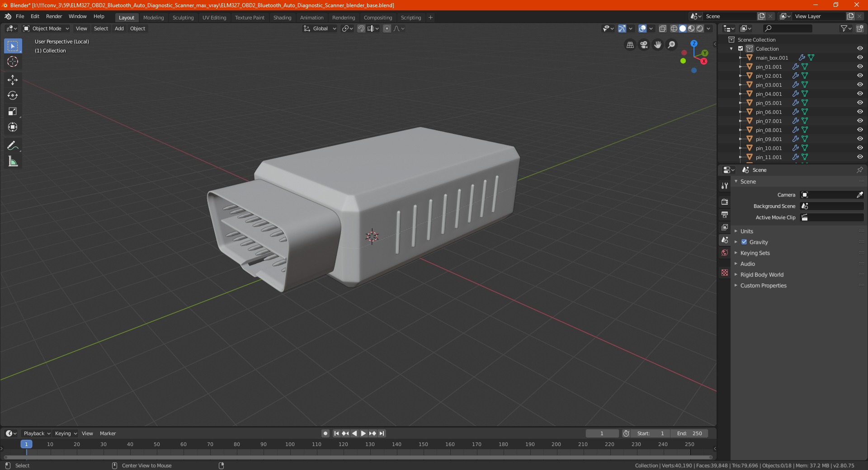Toggle camera view in the viewport
The width and height of the screenshot is (868, 470).
644,45
